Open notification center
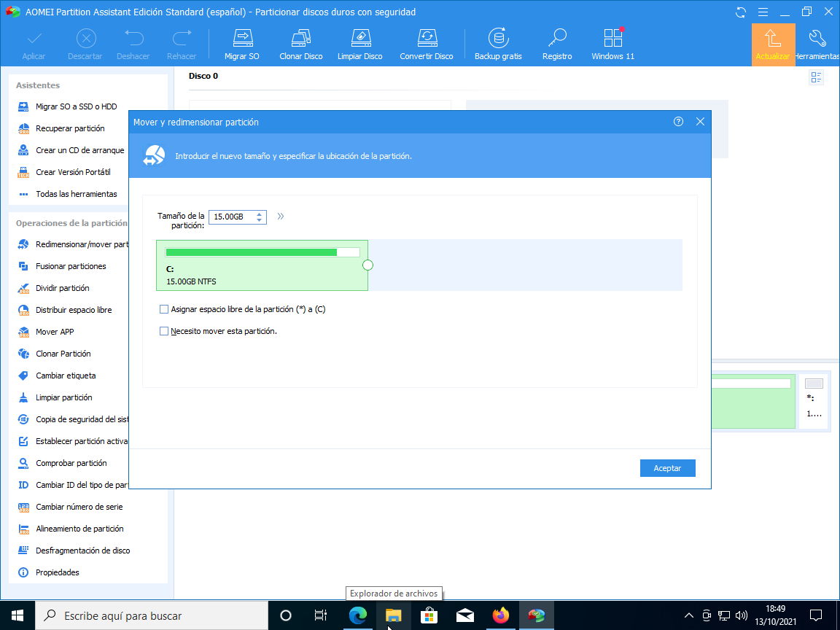 (816, 615)
